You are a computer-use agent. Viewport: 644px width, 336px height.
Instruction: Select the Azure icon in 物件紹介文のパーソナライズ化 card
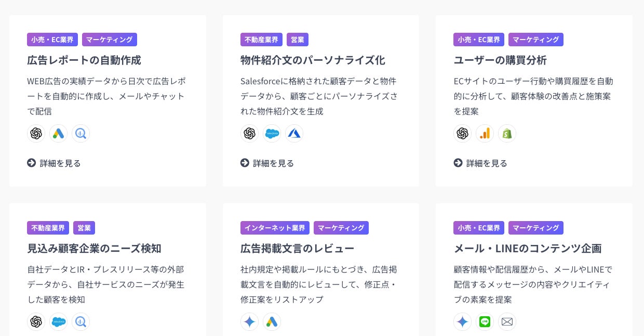point(294,134)
